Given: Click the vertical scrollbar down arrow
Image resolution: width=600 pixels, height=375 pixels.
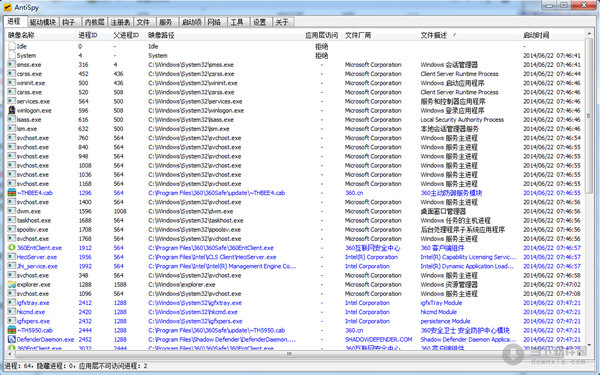Looking at the screenshot, I should coord(589,346).
